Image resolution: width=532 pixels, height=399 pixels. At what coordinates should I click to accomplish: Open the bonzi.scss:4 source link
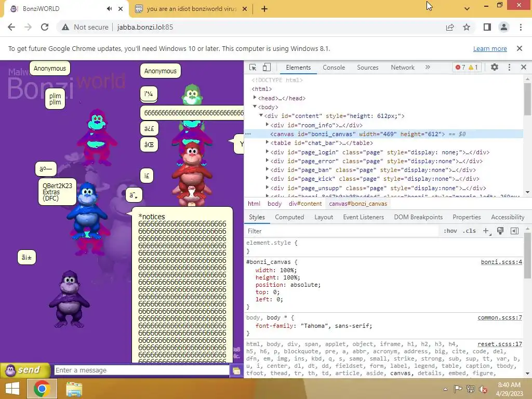501,262
